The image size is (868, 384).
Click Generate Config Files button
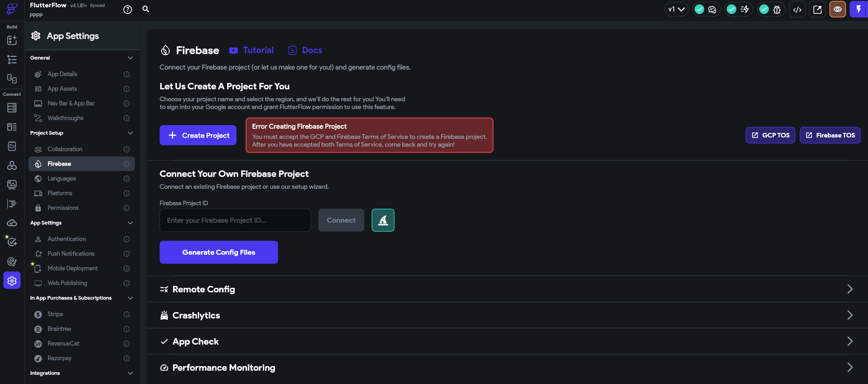click(219, 252)
